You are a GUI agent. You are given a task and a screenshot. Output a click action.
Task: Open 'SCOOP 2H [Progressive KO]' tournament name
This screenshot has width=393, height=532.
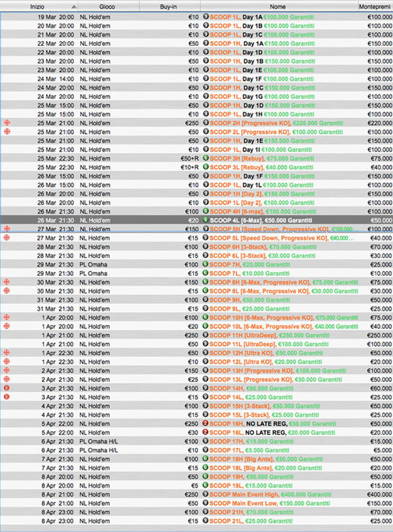point(276,123)
